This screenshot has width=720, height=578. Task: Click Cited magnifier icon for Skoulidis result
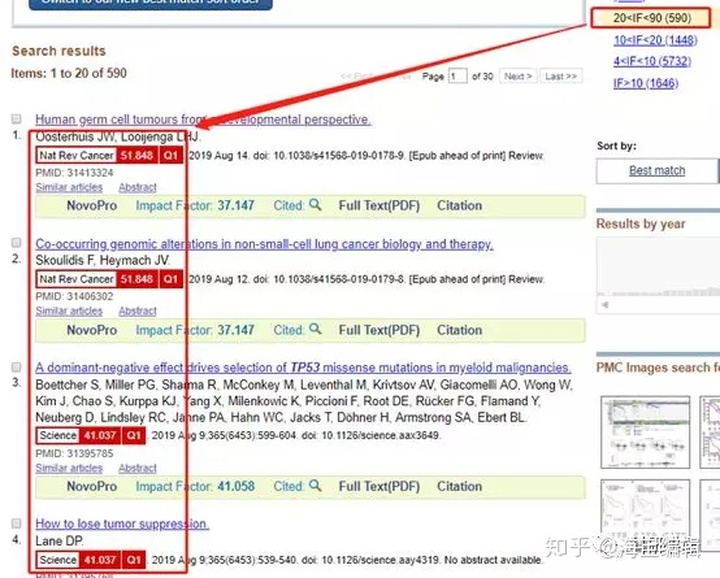click(x=315, y=329)
